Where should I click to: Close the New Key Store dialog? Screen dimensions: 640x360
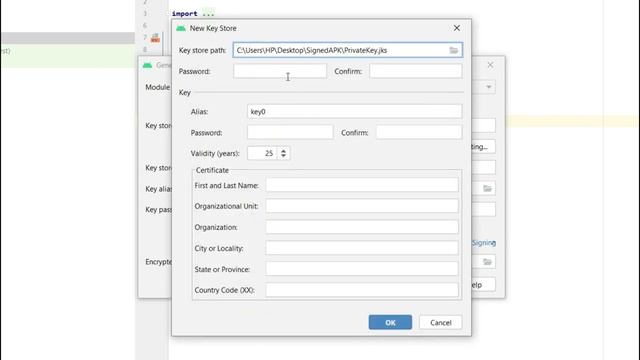pos(457,28)
